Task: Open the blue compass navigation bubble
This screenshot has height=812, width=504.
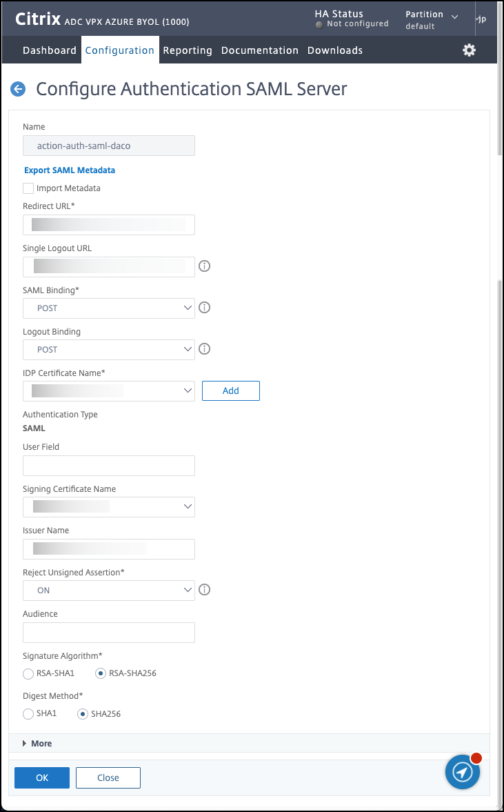Action: tap(462, 771)
